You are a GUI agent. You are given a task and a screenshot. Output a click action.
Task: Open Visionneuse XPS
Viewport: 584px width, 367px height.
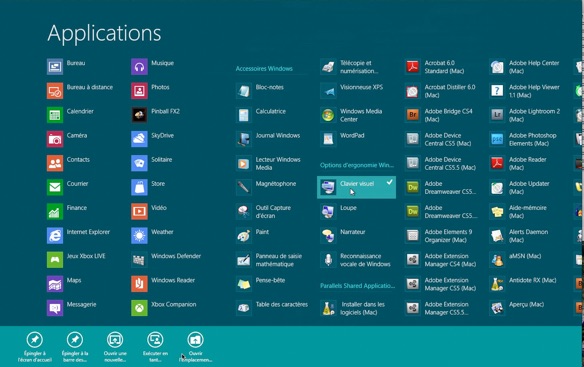[352, 91]
